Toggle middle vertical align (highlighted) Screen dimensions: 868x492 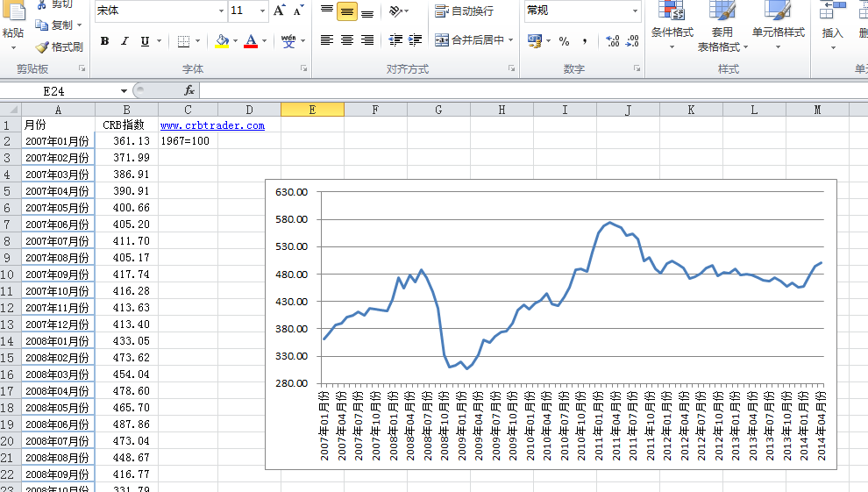(347, 11)
